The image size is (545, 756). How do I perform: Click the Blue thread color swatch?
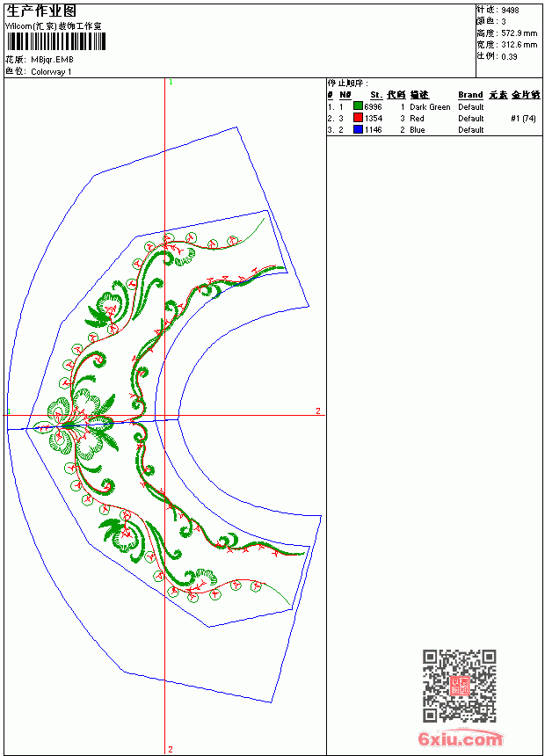pos(358,129)
